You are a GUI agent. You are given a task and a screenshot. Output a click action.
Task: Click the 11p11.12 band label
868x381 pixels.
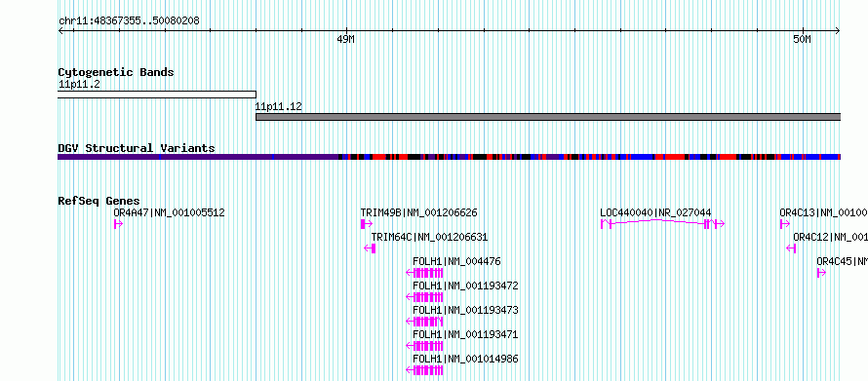tap(279, 106)
